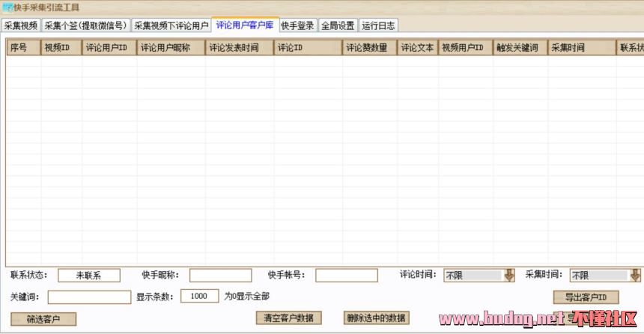Click the 为0显示全部 hint text
The height and width of the screenshot is (334, 644).
[x=247, y=297]
